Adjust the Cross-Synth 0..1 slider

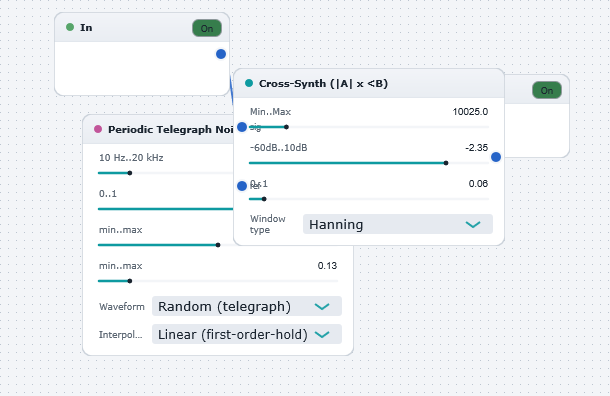369,199
